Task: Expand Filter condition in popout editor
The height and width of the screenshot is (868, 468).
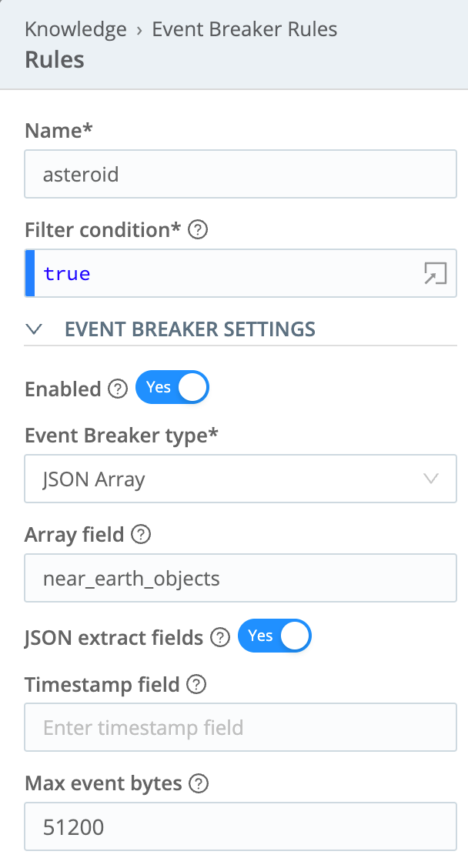Action: (436, 273)
